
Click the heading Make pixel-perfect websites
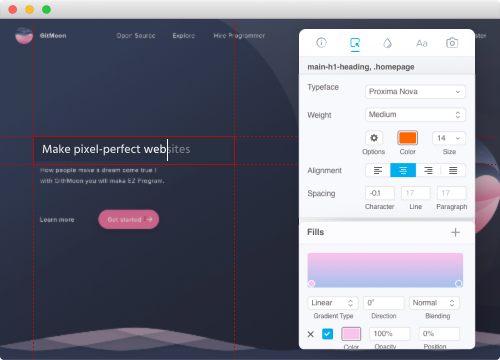point(116,149)
